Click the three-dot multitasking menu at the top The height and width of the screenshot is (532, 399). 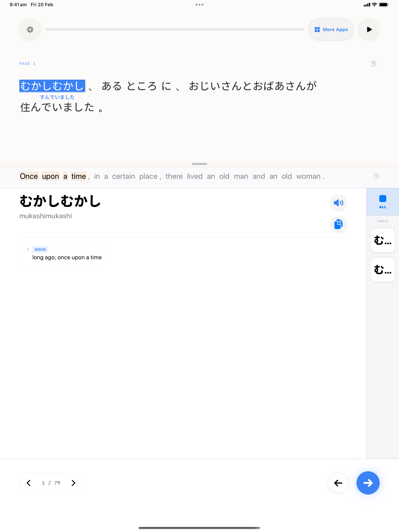click(199, 5)
